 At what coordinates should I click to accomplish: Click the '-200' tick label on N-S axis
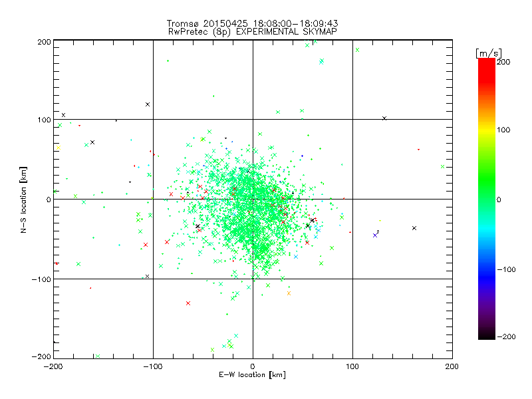tap(41, 356)
